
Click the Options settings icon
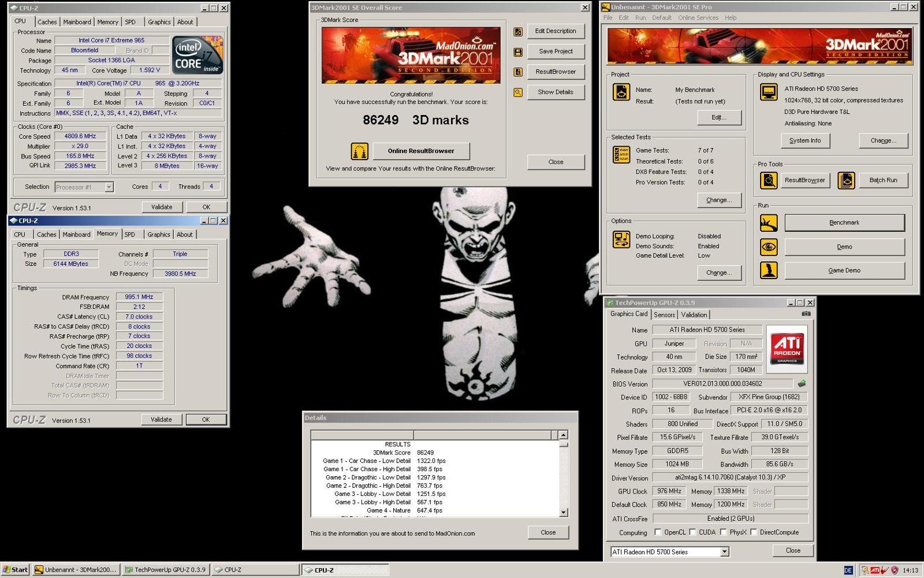[621, 239]
